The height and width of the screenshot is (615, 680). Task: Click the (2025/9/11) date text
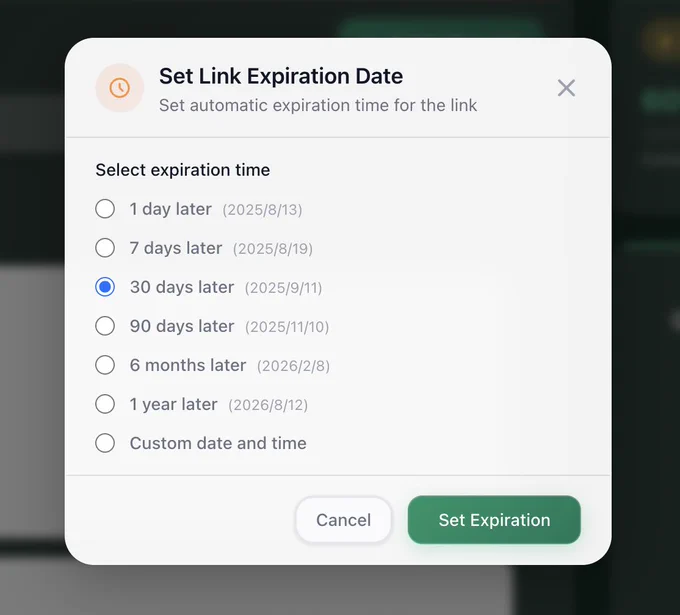(x=283, y=288)
